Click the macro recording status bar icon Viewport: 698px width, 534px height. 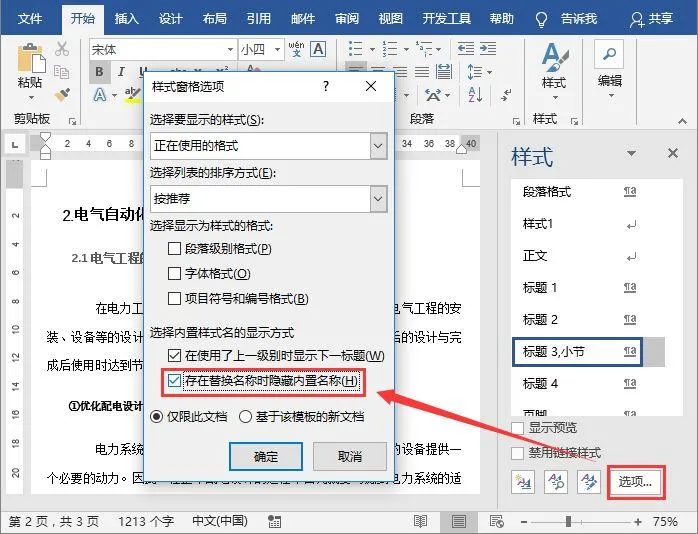pyautogui.click(x=274, y=522)
